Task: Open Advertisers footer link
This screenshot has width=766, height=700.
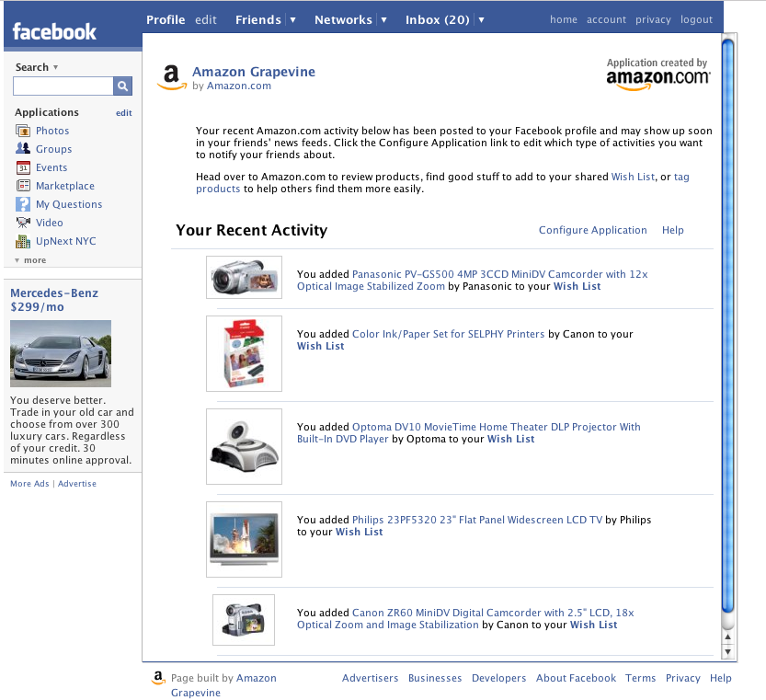Action: tap(370, 678)
